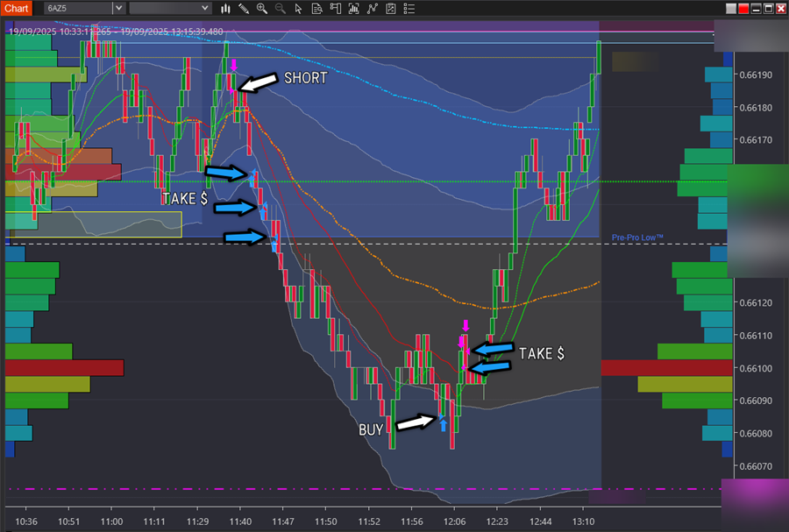789x532 pixels.
Task: Click the zoom out magnifier
Action: coord(280,8)
